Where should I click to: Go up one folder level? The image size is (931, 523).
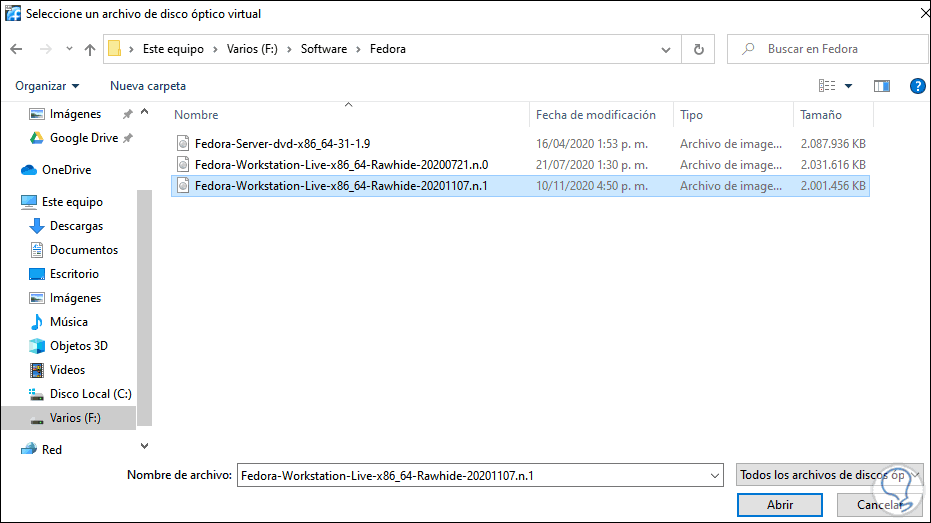pyautogui.click(x=90, y=49)
